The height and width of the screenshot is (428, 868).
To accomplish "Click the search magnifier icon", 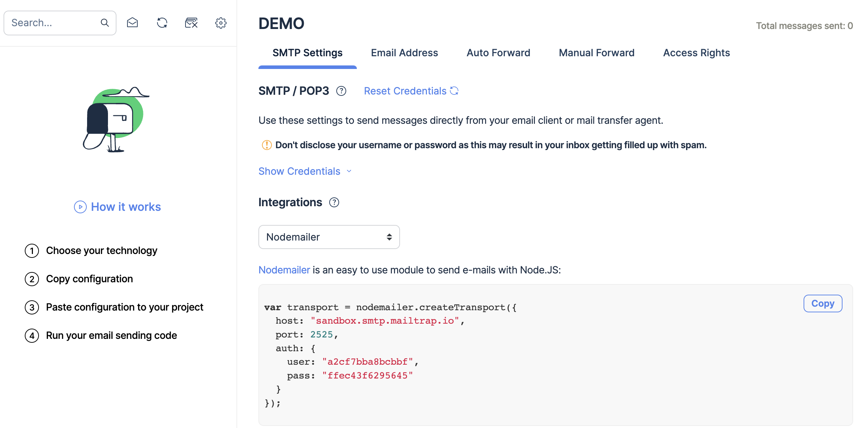I will click(x=104, y=23).
